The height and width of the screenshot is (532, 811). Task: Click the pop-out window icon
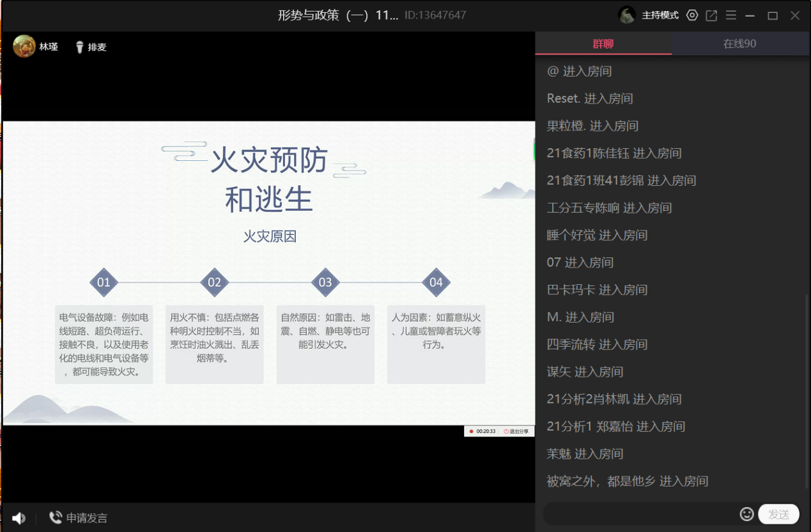pyautogui.click(x=711, y=15)
